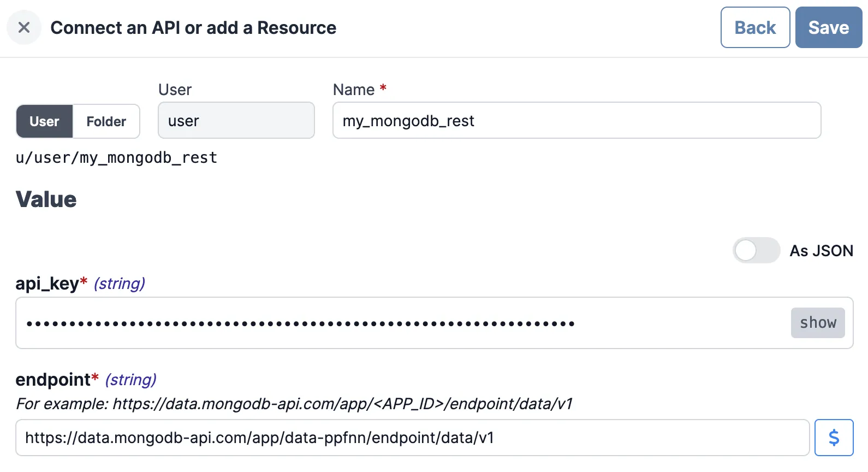Enable the As JSON toggle
This screenshot has width=868, height=472.
click(x=756, y=250)
